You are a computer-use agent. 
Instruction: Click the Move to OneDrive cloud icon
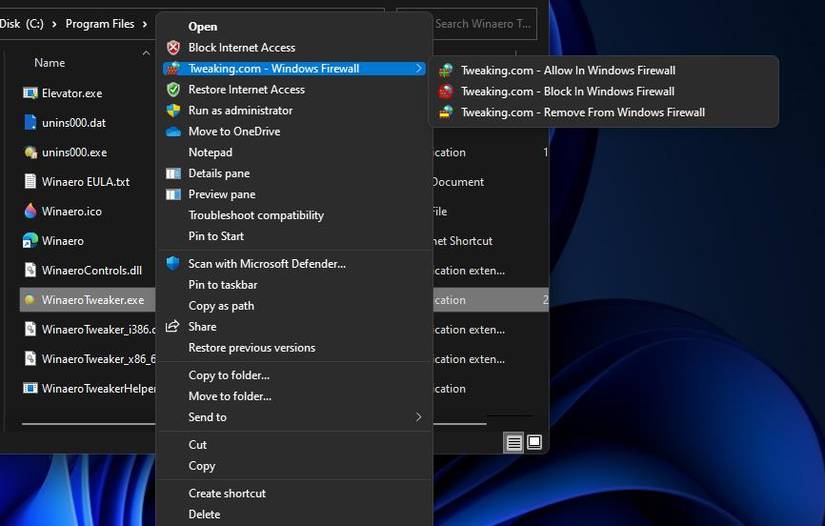(x=173, y=132)
